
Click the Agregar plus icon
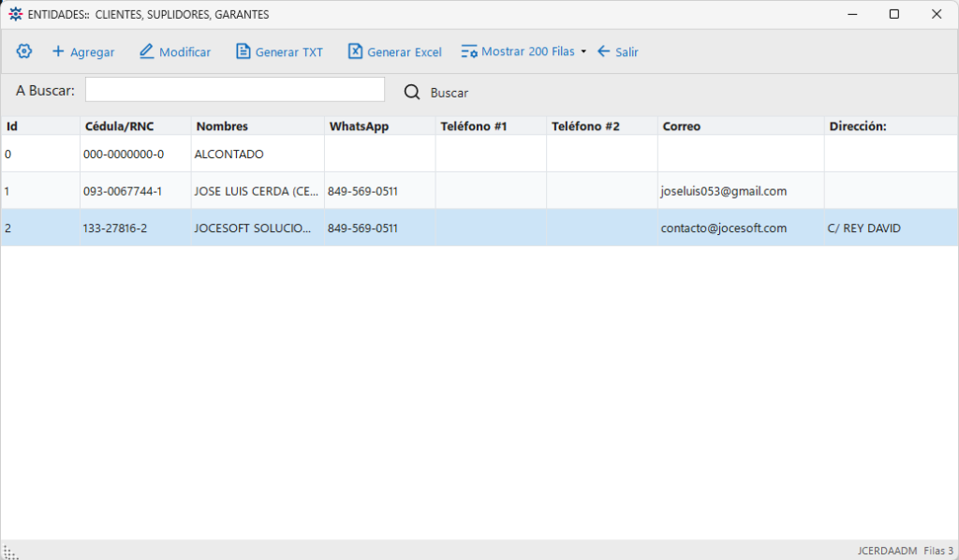(58, 52)
